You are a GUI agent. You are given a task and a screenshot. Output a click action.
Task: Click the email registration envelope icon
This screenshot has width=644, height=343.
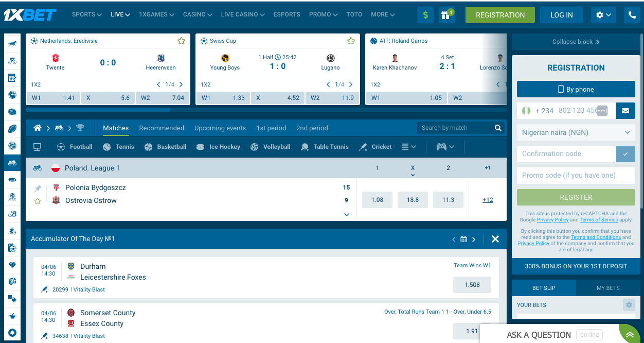point(625,110)
